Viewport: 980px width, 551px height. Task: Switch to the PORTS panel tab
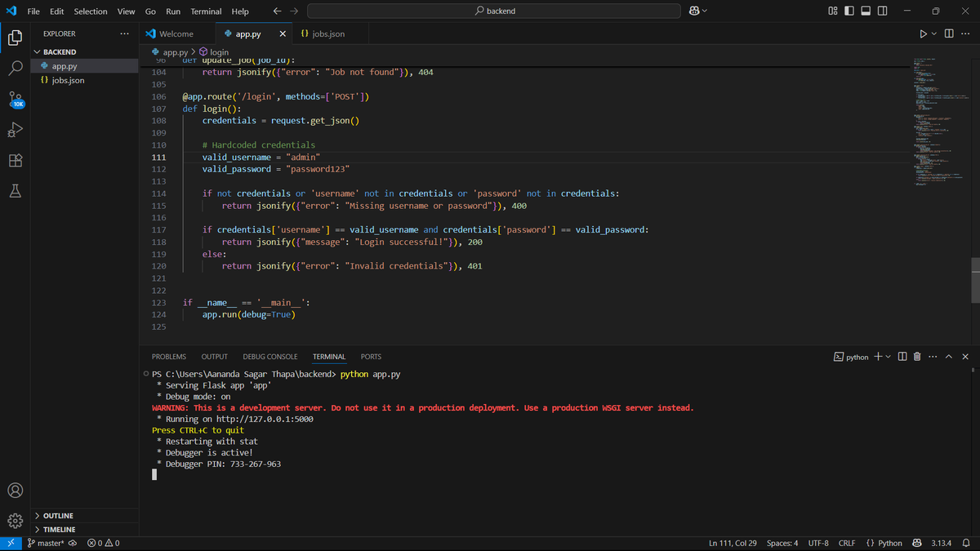point(371,357)
